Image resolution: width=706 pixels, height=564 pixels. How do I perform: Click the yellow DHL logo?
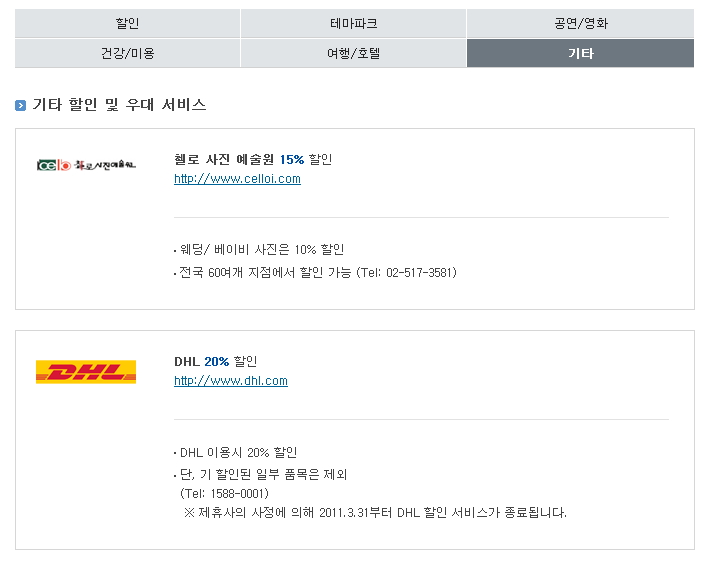[85, 372]
